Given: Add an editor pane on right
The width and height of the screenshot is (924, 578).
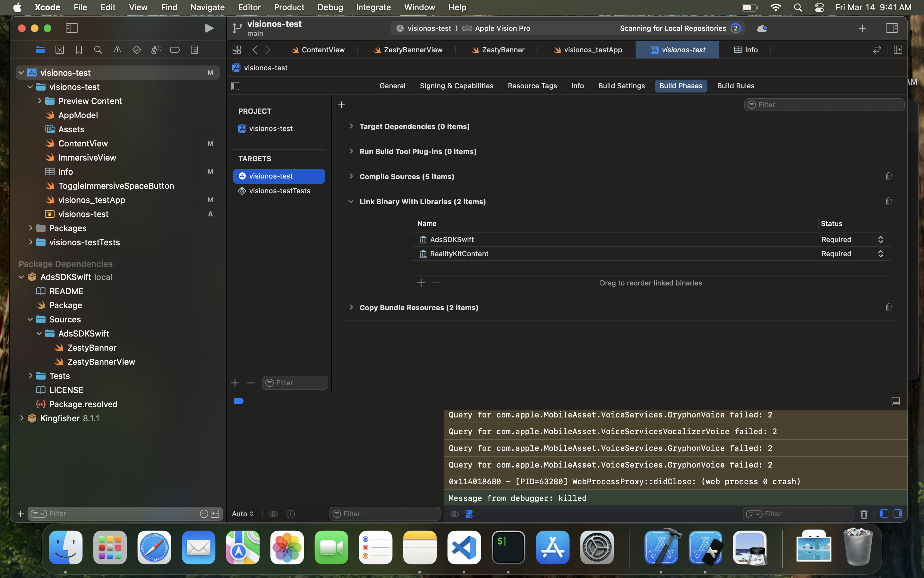Looking at the screenshot, I should click(898, 50).
